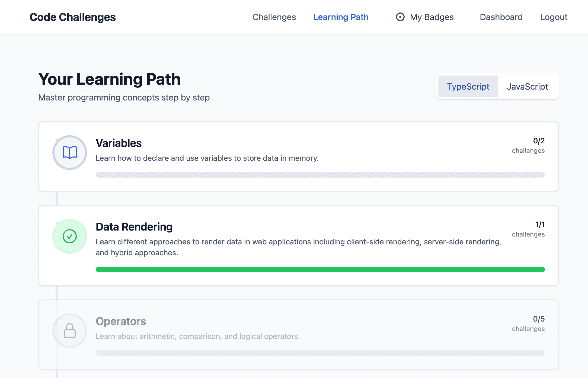588x378 pixels.
Task: Click the Operators description text
Action: click(198, 336)
